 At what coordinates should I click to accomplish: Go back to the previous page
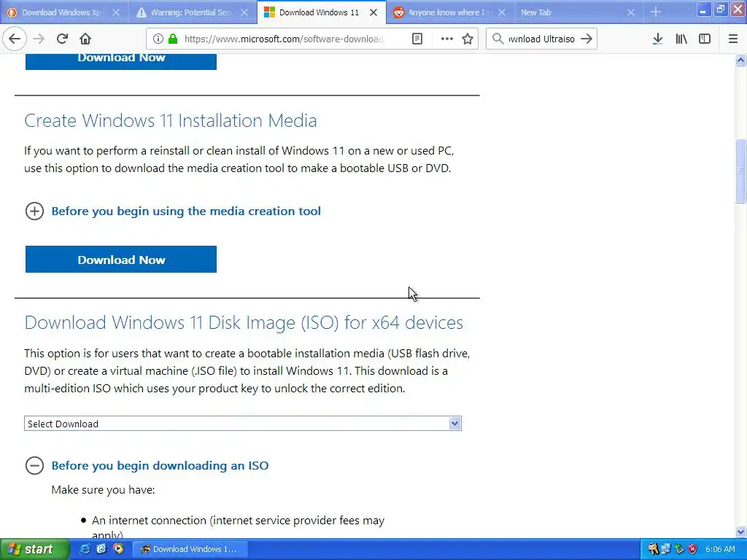pyautogui.click(x=15, y=39)
